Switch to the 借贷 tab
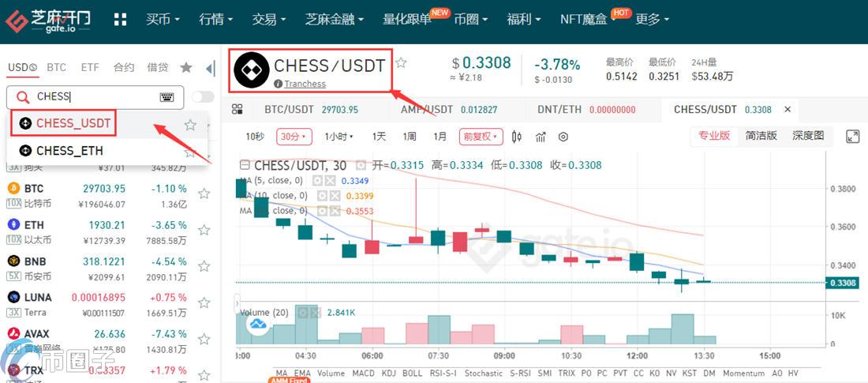The height and width of the screenshot is (383, 868). (158, 68)
